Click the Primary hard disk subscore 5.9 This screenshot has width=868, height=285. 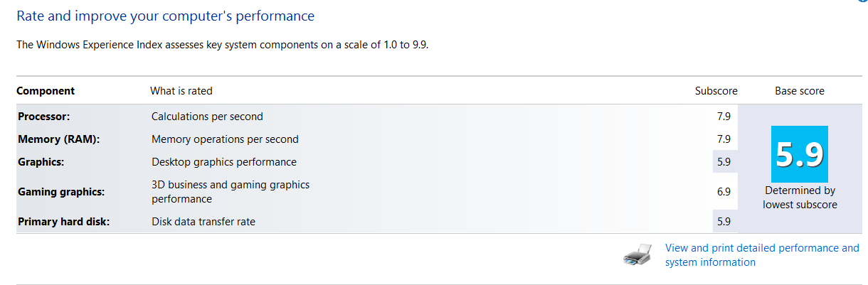pos(724,222)
